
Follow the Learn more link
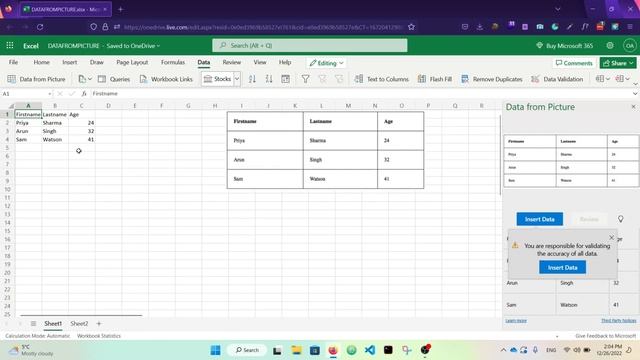point(516,321)
